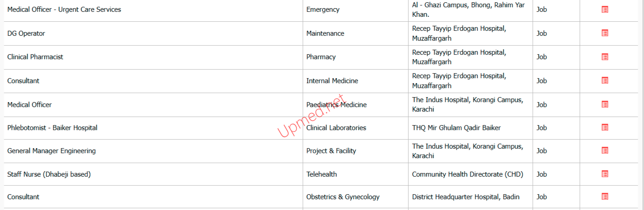Select Community Health Directorate (CHD) location

467,174
